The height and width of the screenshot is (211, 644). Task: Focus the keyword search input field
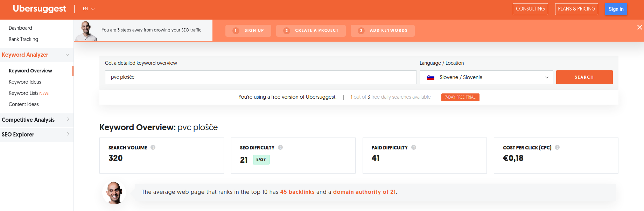[x=261, y=77]
